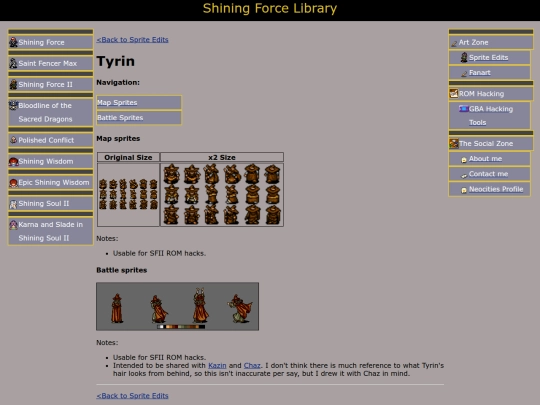Click the Art Zone pencil icon
This screenshot has height=405, width=540.
click(454, 43)
